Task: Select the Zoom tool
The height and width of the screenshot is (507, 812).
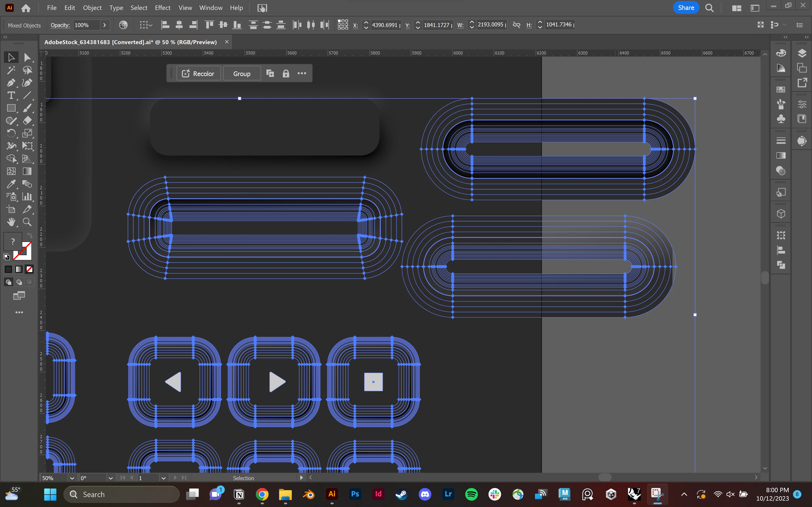Action: [27, 222]
